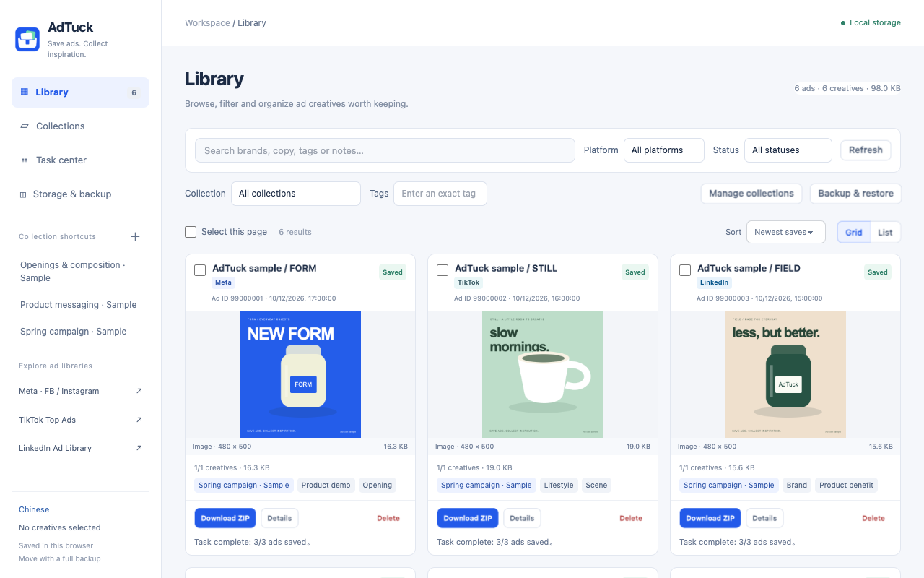
Task: Click the search brands, copy, tags field
Action: pos(385,150)
